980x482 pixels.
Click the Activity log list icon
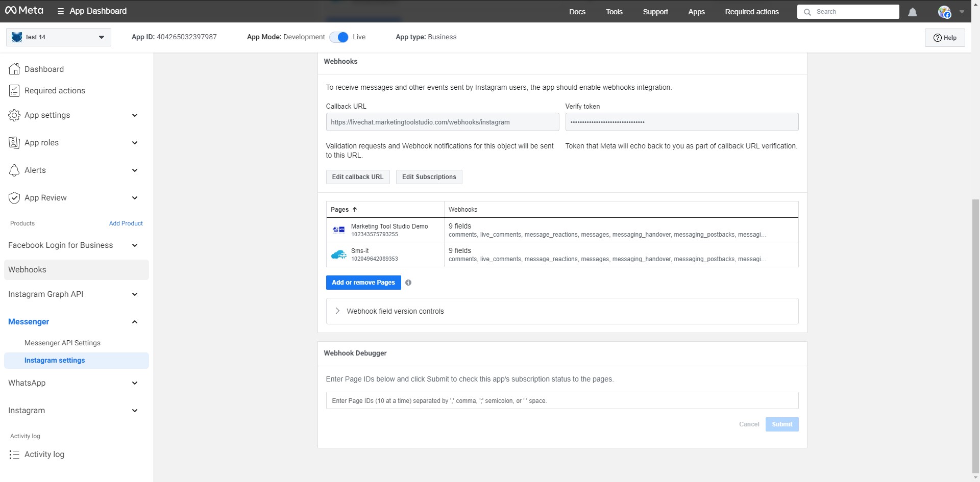coord(14,454)
